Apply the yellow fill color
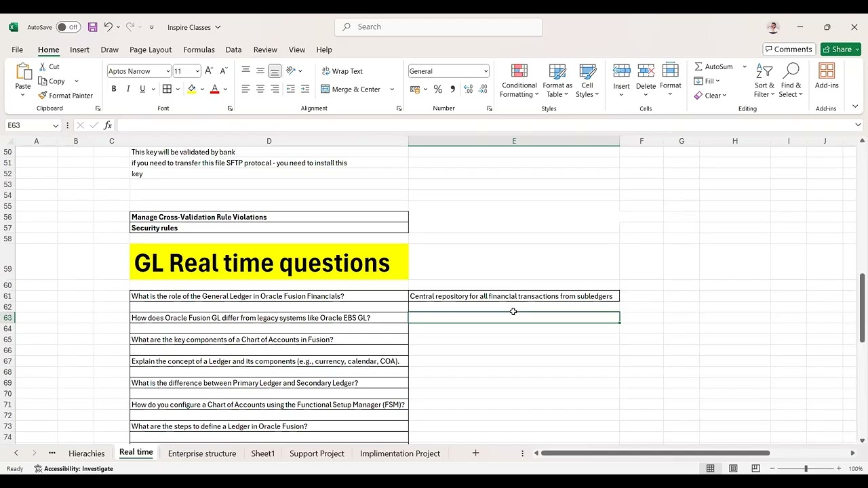The height and width of the screenshot is (488, 868). tap(192, 89)
